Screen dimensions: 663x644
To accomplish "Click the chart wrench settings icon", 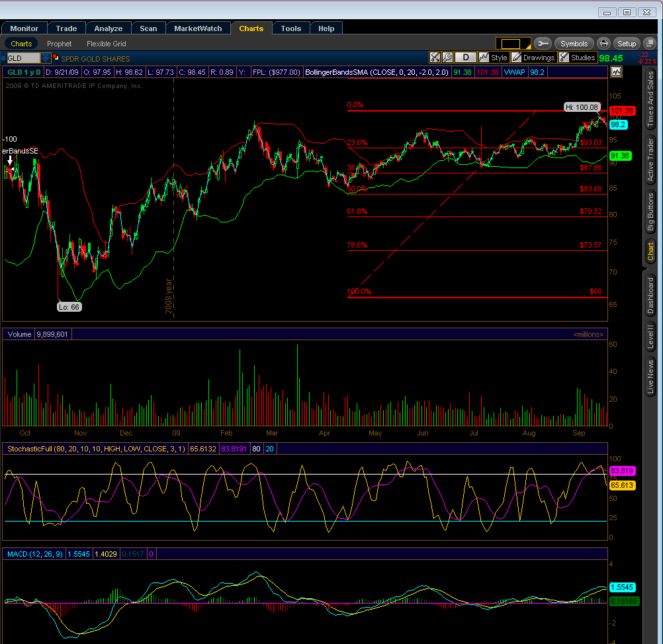I will point(447,58).
